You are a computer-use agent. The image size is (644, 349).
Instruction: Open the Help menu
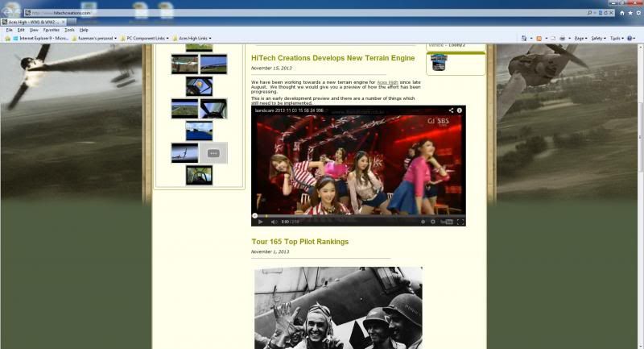[x=84, y=30]
